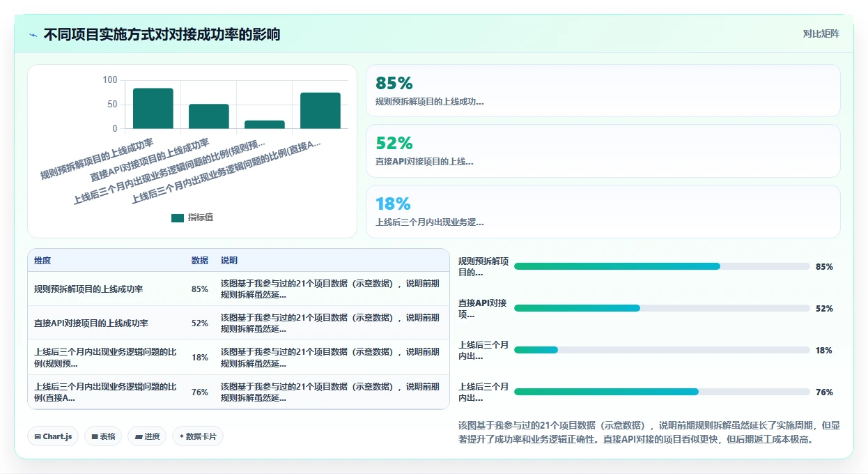The height and width of the screenshot is (474, 868).
Task: Click the 76% progress bar
Action: 662,392
